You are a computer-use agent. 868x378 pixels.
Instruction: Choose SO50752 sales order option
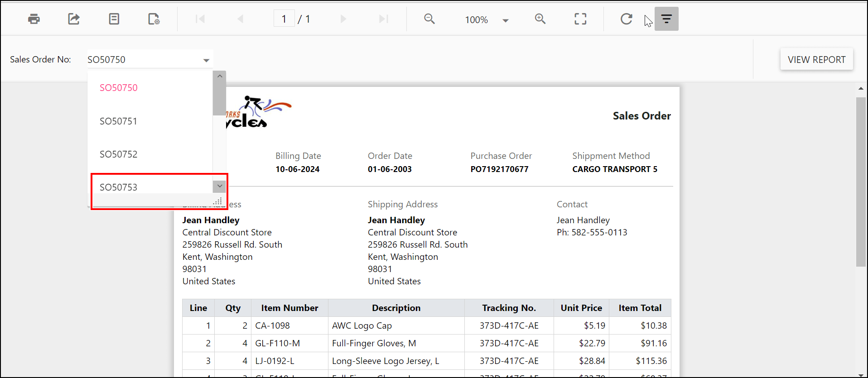119,154
